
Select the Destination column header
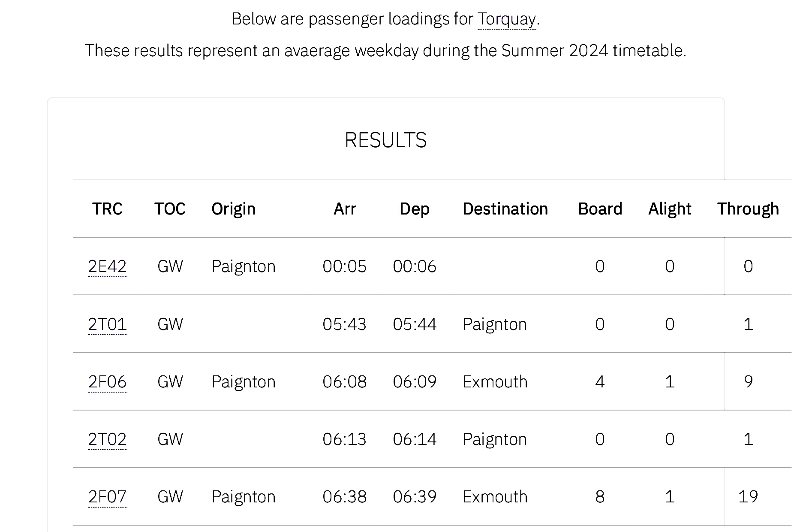(505, 209)
